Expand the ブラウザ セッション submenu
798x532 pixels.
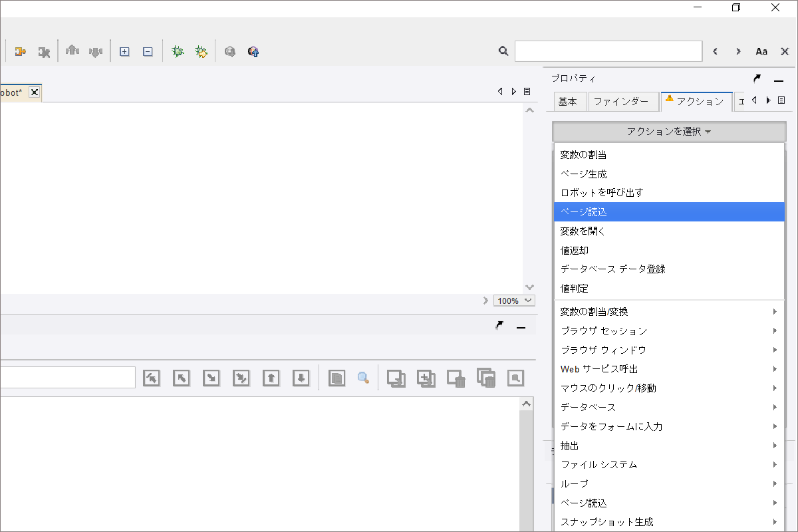click(669, 331)
